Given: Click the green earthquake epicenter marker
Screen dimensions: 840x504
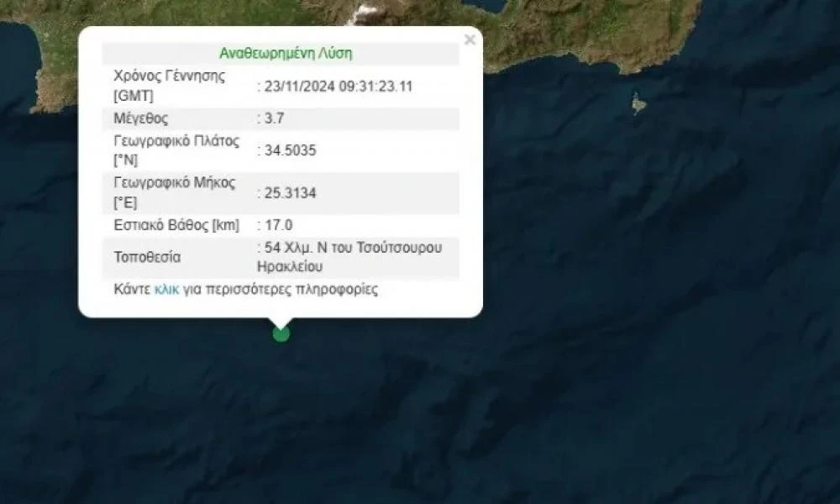Looking at the screenshot, I should click(281, 333).
